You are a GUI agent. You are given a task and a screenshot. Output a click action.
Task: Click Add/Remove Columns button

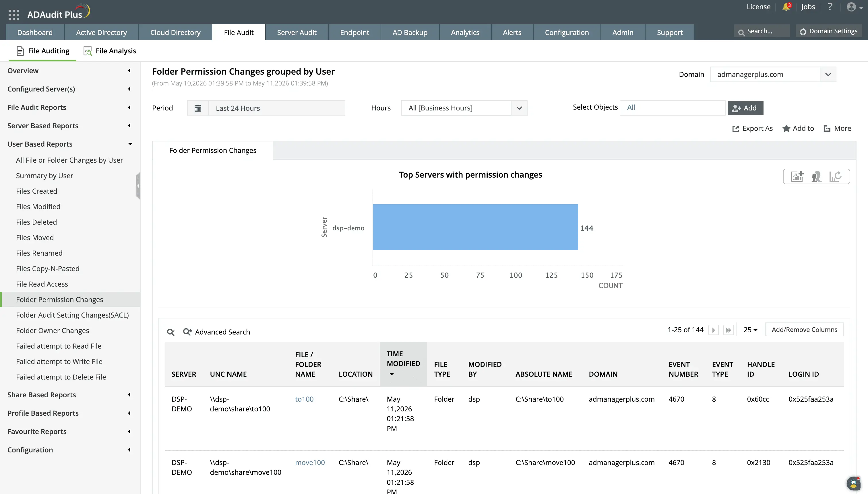coord(804,330)
